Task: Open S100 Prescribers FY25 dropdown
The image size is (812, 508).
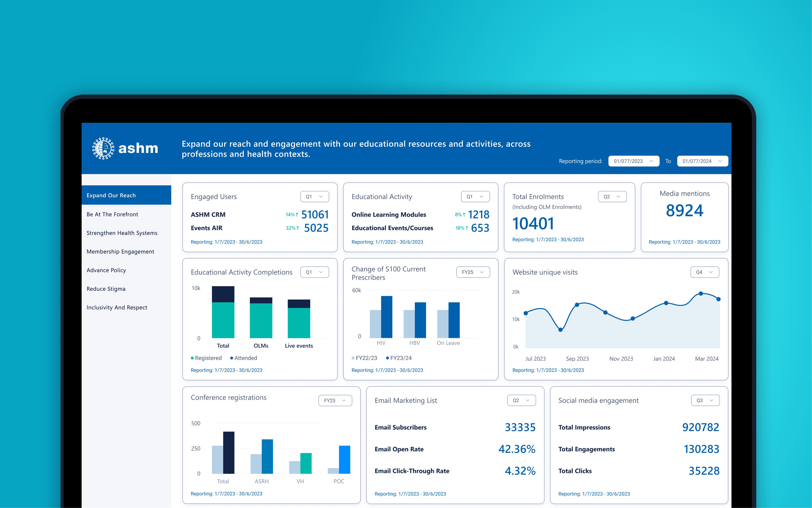Action: click(x=473, y=272)
